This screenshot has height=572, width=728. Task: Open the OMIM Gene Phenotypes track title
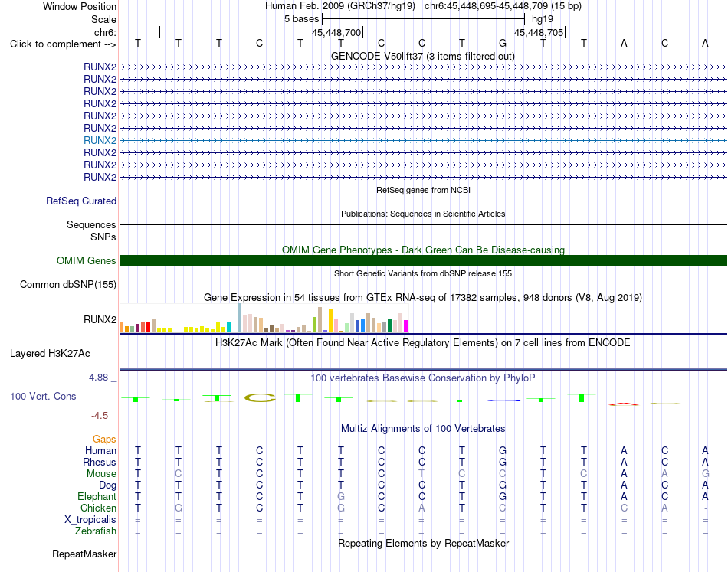point(423,250)
